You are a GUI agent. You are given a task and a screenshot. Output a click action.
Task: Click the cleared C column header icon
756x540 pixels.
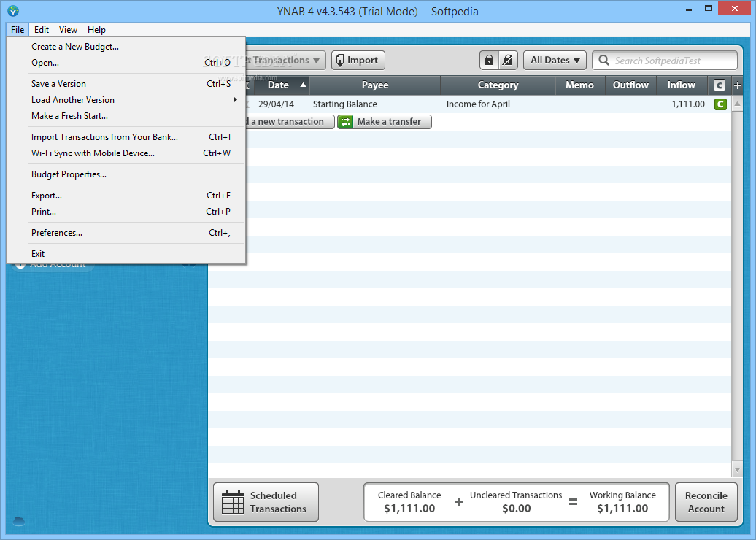(x=719, y=85)
